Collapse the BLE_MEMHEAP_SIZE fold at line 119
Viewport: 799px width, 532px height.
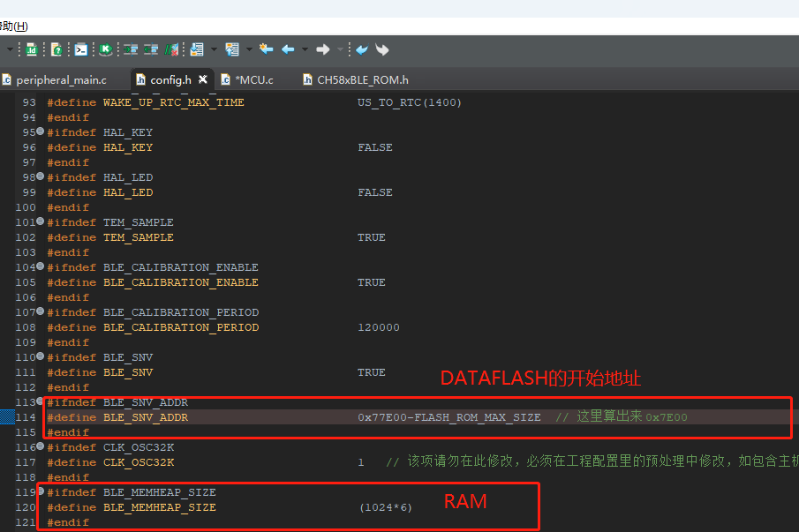click(41, 491)
